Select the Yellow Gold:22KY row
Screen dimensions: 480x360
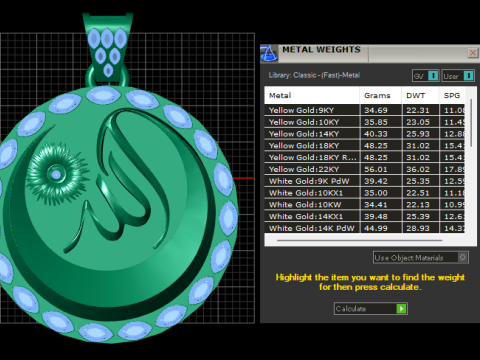point(365,169)
